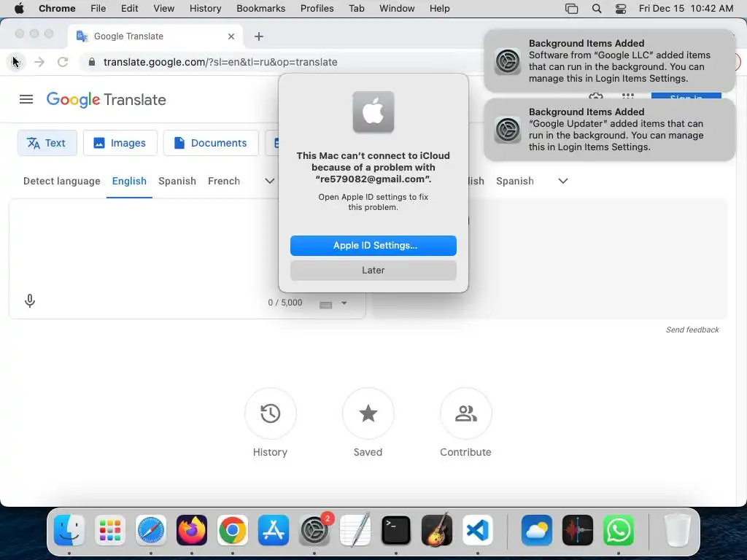The image size is (747, 560).
Task: Open Launchpad from the dock
Action: pos(110,530)
